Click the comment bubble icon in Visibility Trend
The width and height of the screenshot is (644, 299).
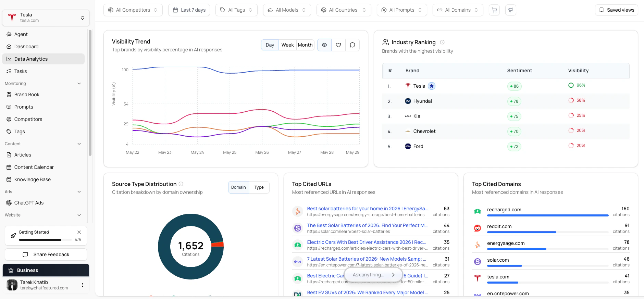pyautogui.click(x=352, y=45)
